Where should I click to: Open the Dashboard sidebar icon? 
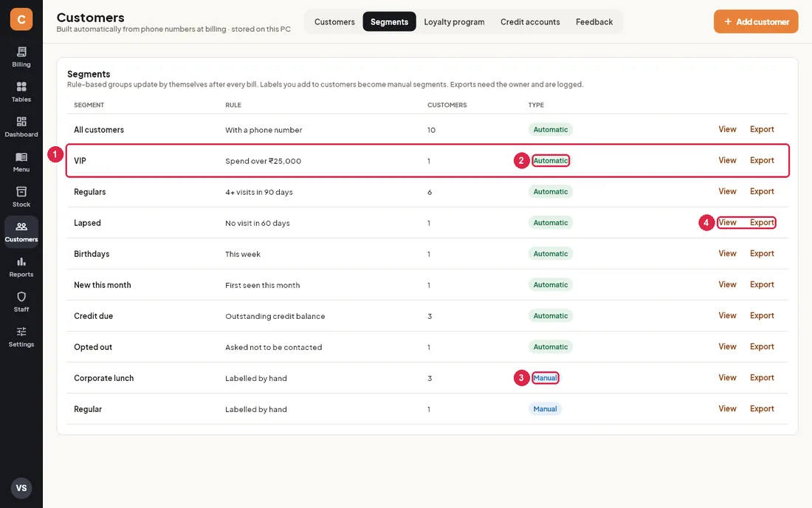click(x=21, y=127)
